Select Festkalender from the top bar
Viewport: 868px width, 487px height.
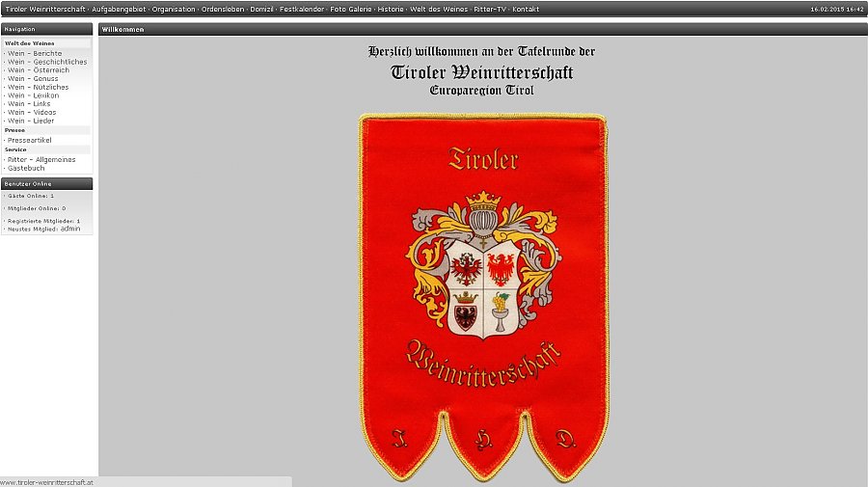(302, 9)
